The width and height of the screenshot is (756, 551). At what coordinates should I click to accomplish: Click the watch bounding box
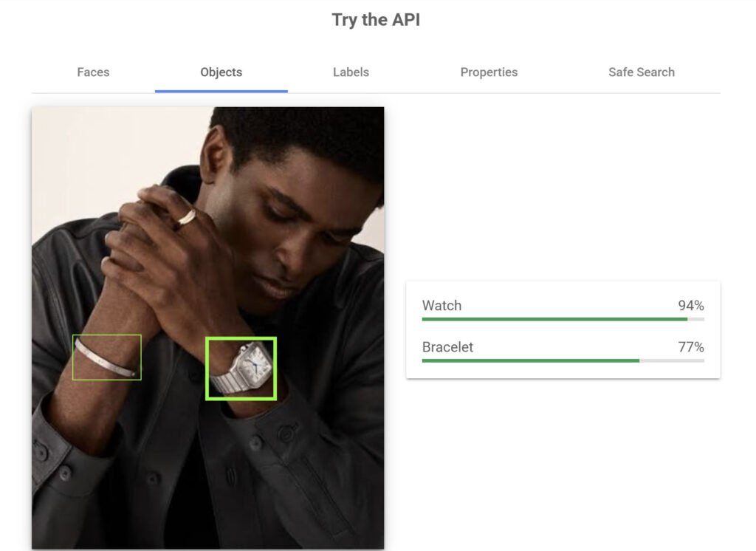[241, 369]
